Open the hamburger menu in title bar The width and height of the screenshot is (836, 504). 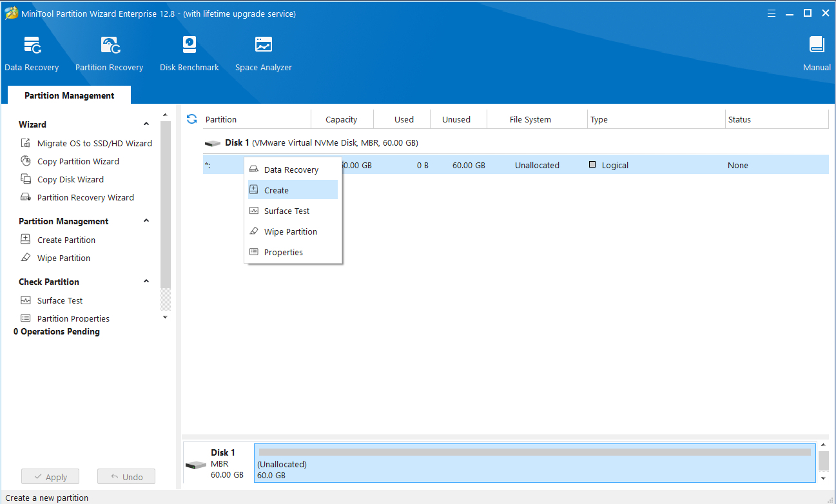pyautogui.click(x=772, y=14)
